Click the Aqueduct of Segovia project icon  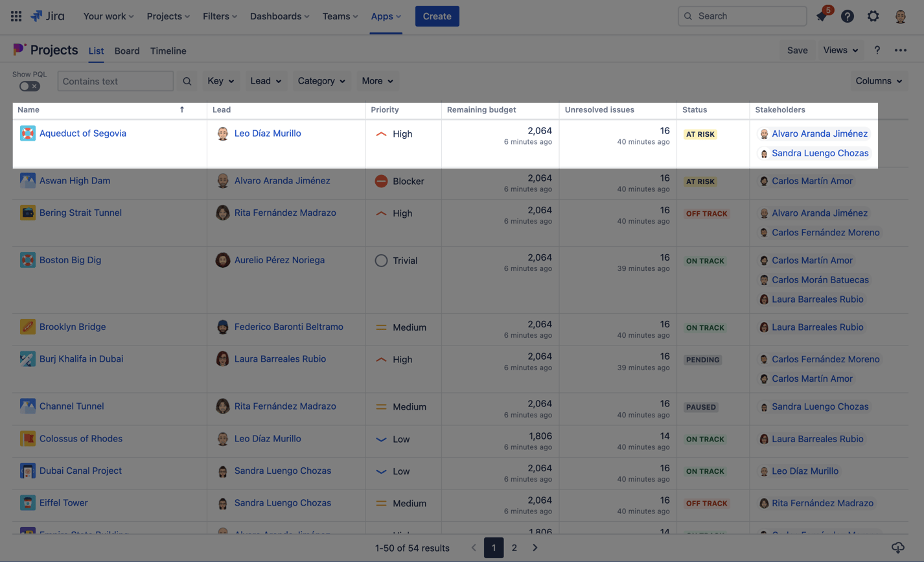click(27, 134)
